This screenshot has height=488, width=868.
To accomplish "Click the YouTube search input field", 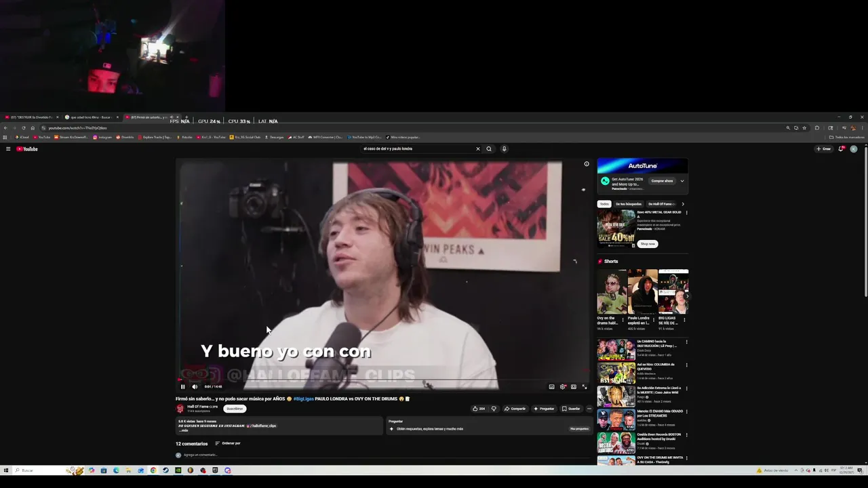I will (x=417, y=149).
